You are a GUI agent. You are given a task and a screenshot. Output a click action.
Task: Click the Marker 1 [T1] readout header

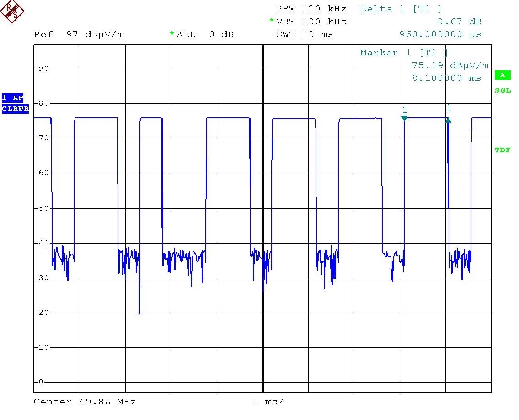(x=404, y=53)
